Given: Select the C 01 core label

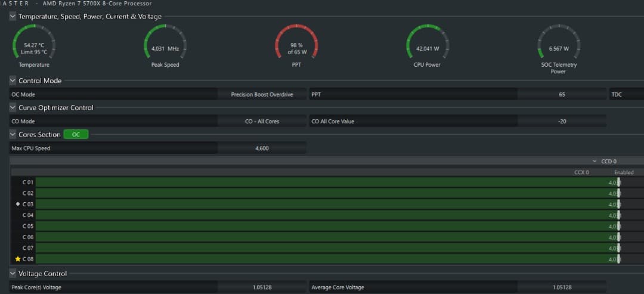Looking at the screenshot, I should point(28,182).
